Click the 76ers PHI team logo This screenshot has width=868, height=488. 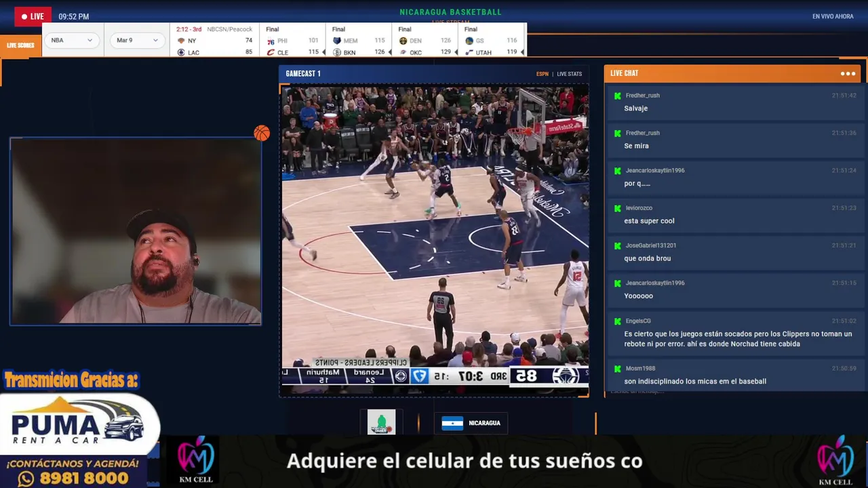[271, 41]
